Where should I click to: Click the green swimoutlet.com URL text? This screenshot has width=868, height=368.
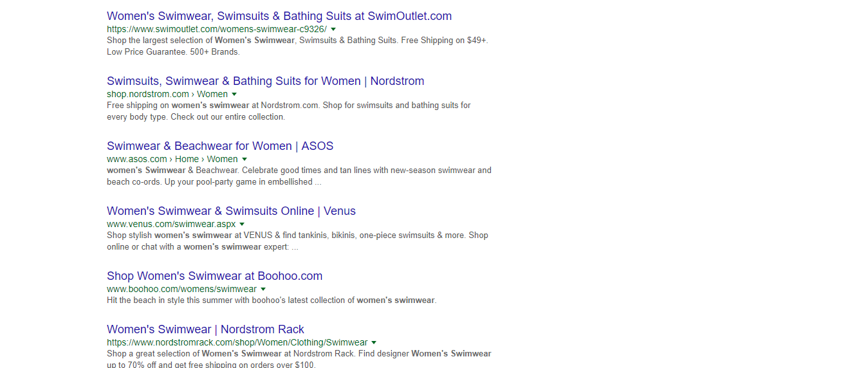tap(216, 29)
